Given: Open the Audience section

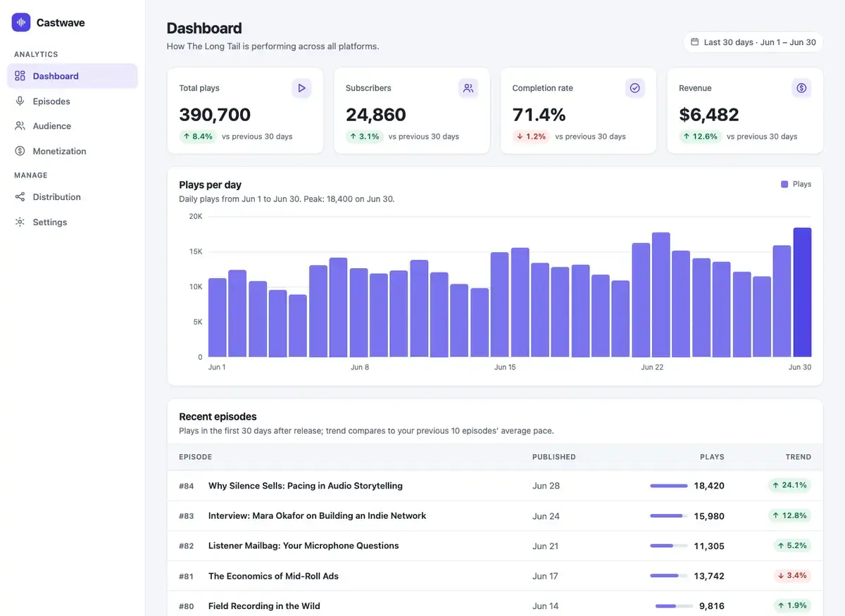Looking at the screenshot, I should click(73, 126).
